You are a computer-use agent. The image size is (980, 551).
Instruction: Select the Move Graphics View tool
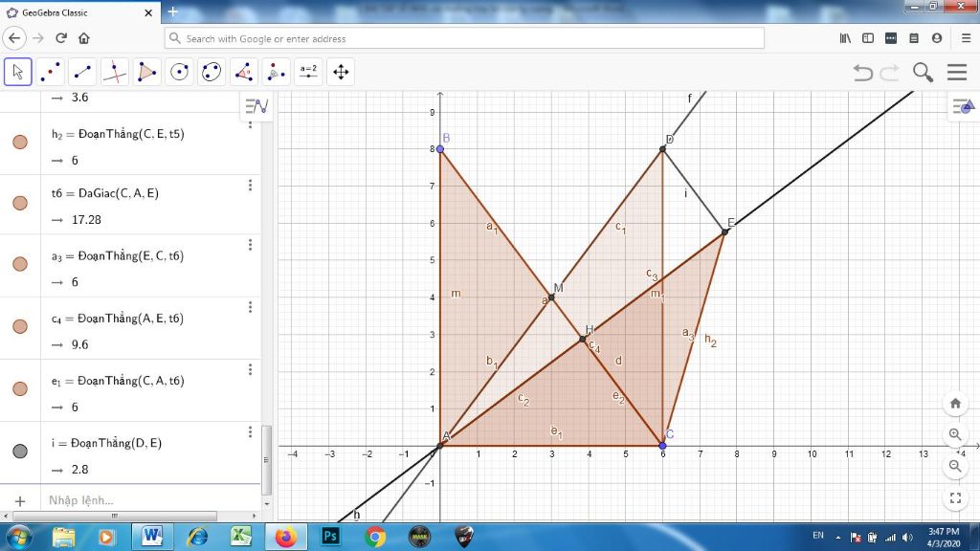click(x=341, y=72)
